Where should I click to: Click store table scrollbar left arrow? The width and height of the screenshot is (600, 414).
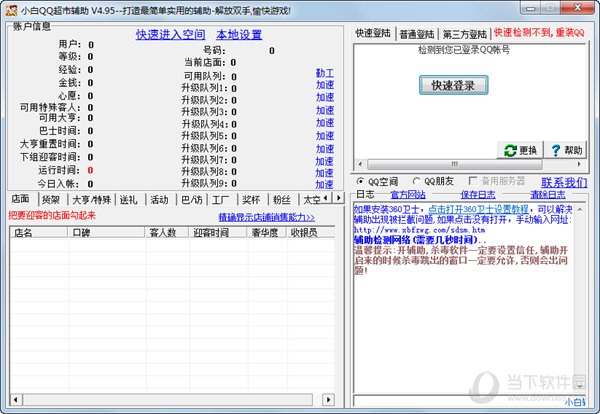[x=15, y=400]
